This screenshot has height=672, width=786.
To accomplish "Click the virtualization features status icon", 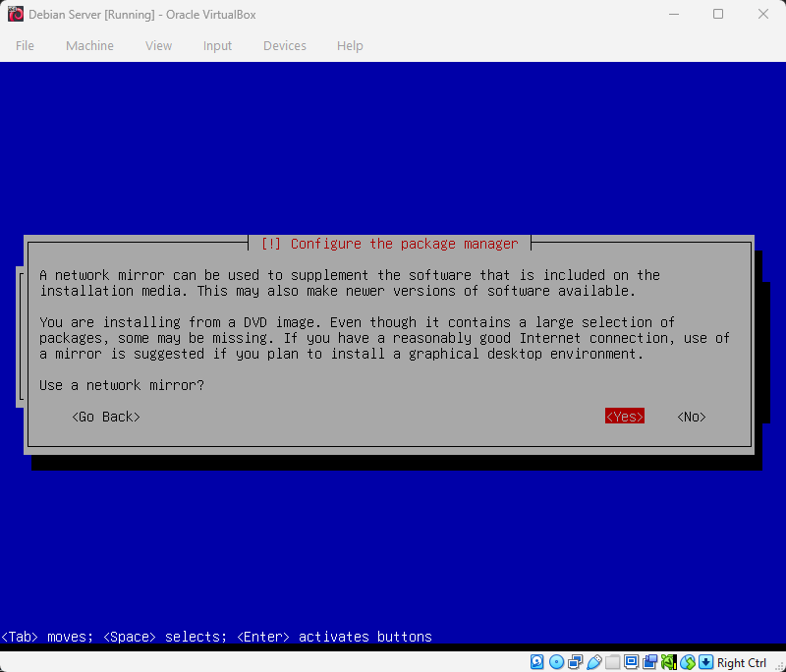I will 669,661.
